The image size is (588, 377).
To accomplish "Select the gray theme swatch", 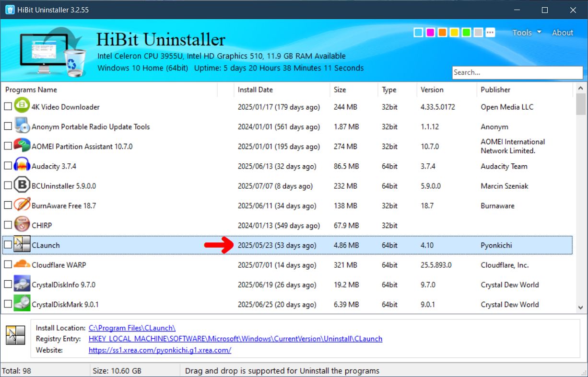I will point(478,33).
